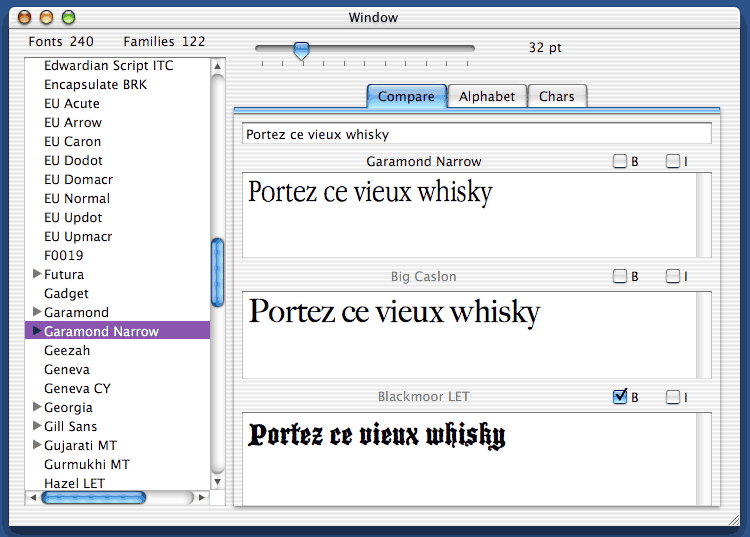The image size is (750, 537).
Task: Expand the Georgia font family
Action: point(37,406)
